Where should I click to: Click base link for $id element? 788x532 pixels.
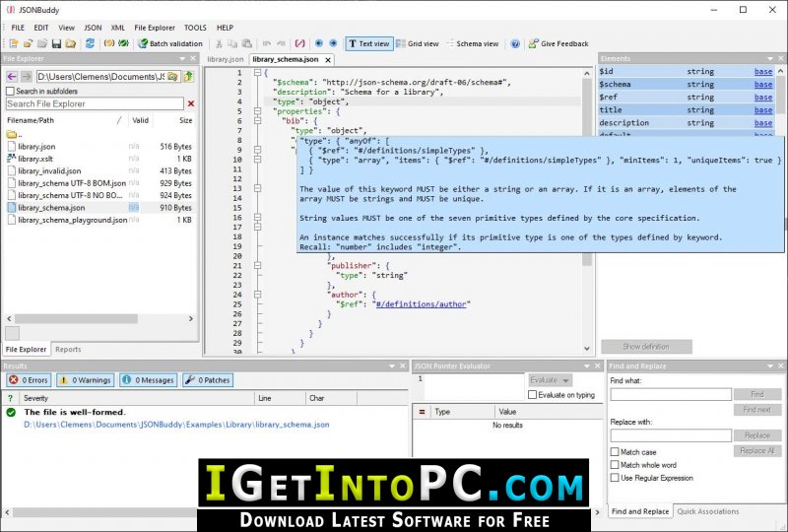click(762, 71)
